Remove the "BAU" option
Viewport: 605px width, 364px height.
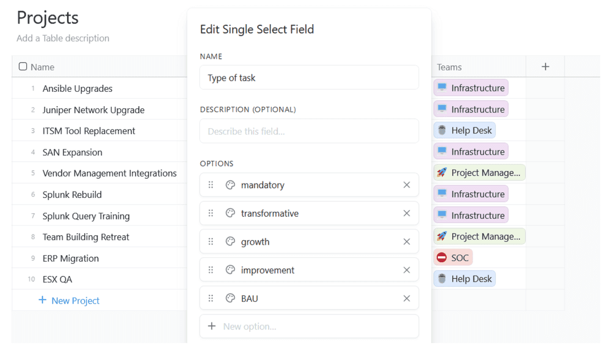point(406,298)
